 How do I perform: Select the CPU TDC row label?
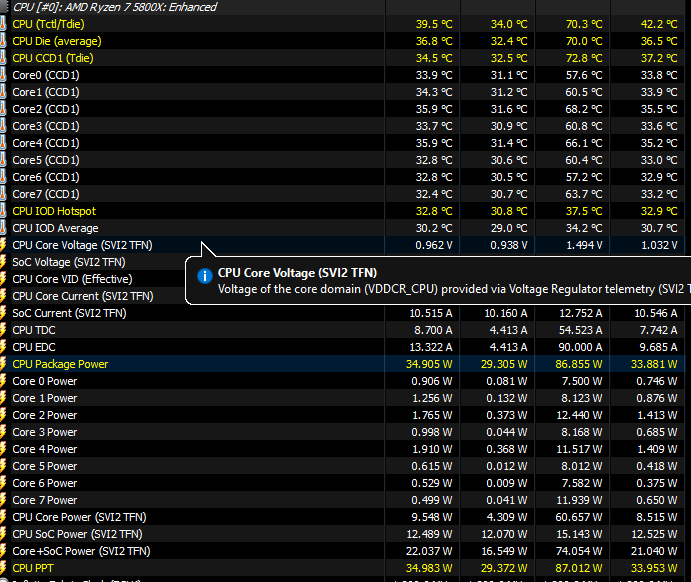pos(34,330)
